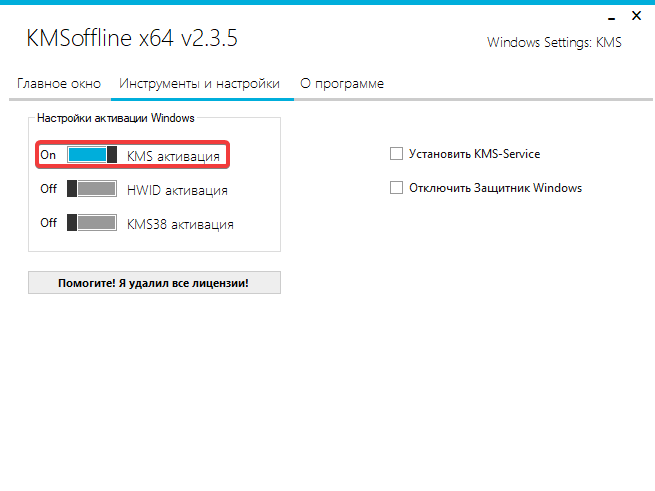Click the KMSoffline x64 v2.3.5 title
The height and width of the screenshot is (491, 655).
coord(131,38)
